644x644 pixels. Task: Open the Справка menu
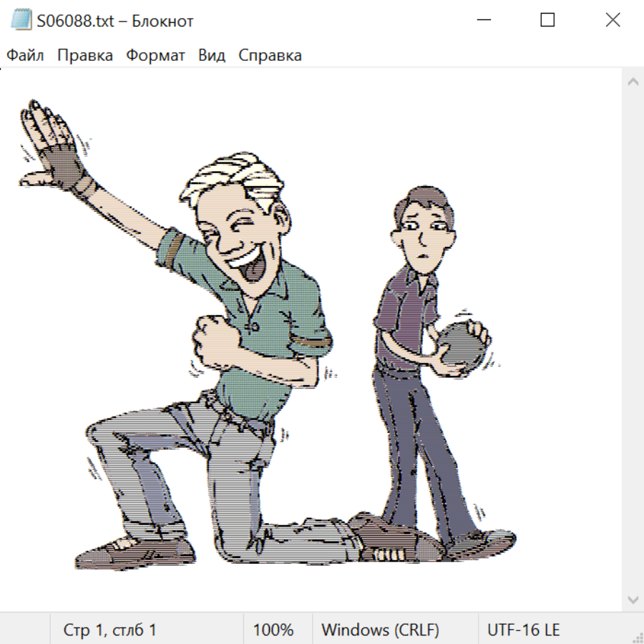[x=270, y=56]
